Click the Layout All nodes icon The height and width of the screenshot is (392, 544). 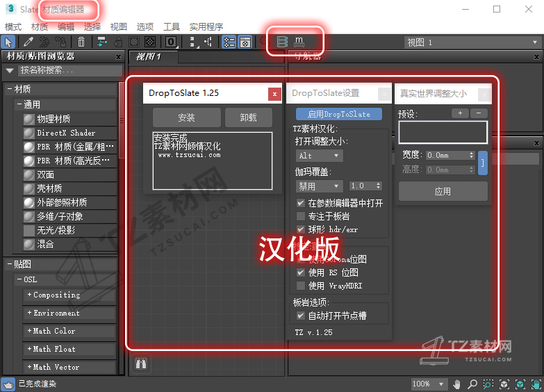tap(192, 42)
